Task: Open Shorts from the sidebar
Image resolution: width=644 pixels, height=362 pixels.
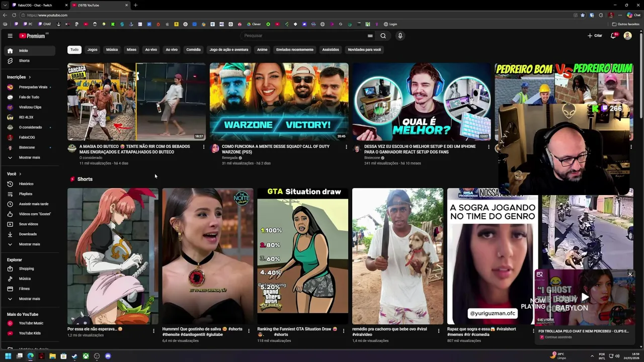Action: click(30, 61)
